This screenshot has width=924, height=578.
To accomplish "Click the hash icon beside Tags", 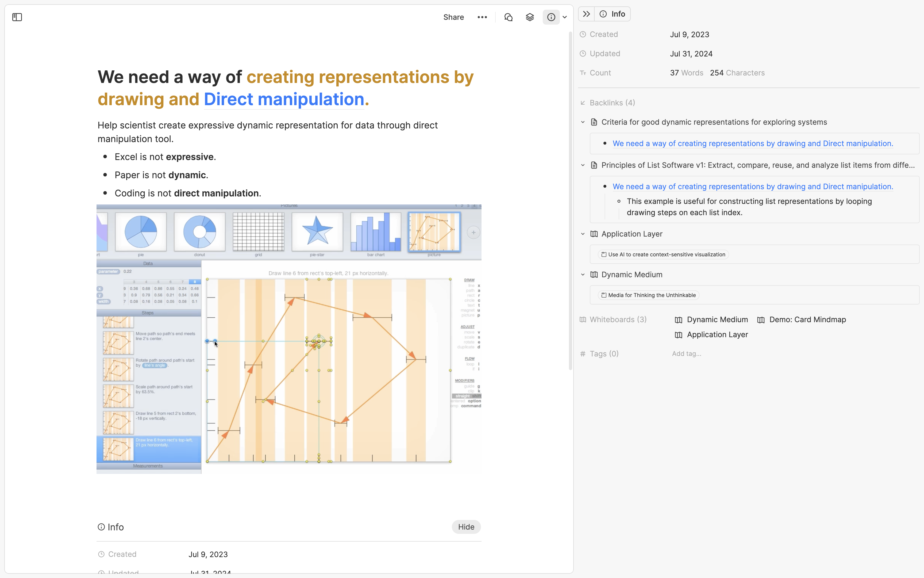I will (583, 354).
